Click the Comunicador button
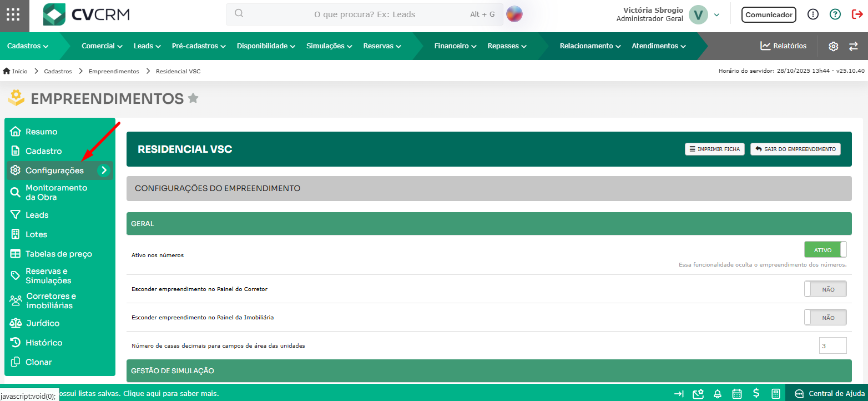This screenshot has width=868, height=401. pyautogui.click(x=769, y=15)
